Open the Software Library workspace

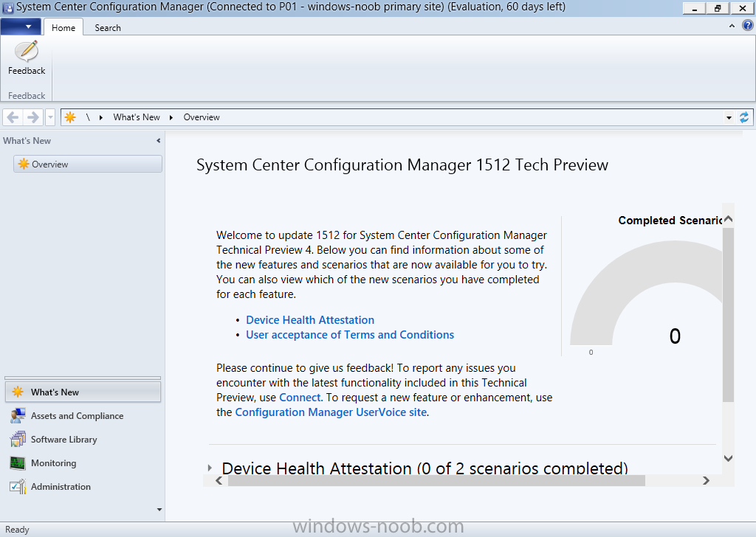tap(83, 439)
